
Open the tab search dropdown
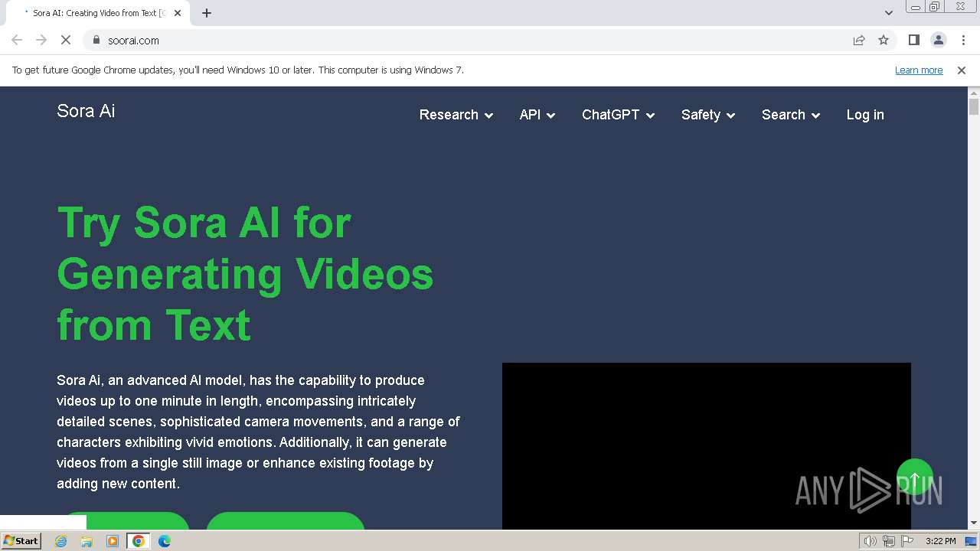889,13
